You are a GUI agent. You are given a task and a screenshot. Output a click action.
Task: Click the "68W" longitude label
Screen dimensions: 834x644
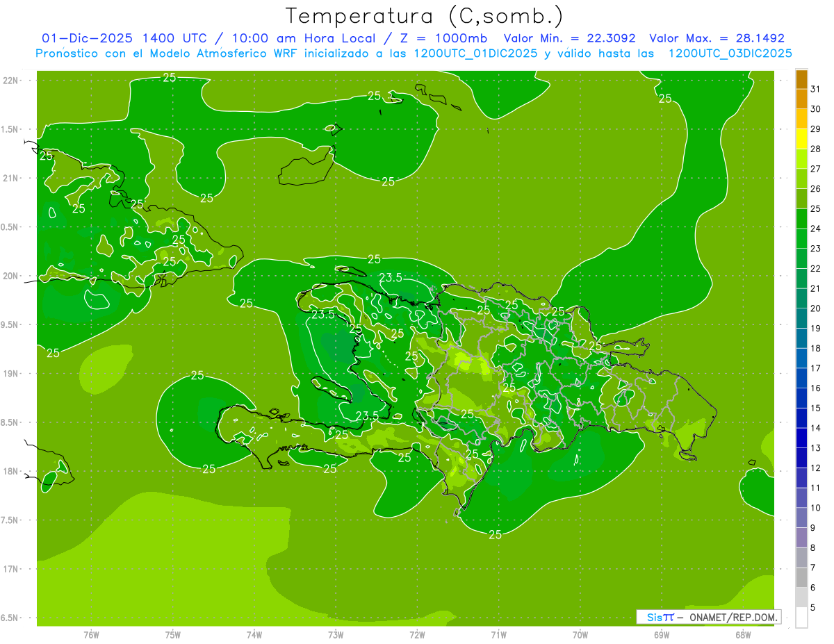click(x=742, y=634)
